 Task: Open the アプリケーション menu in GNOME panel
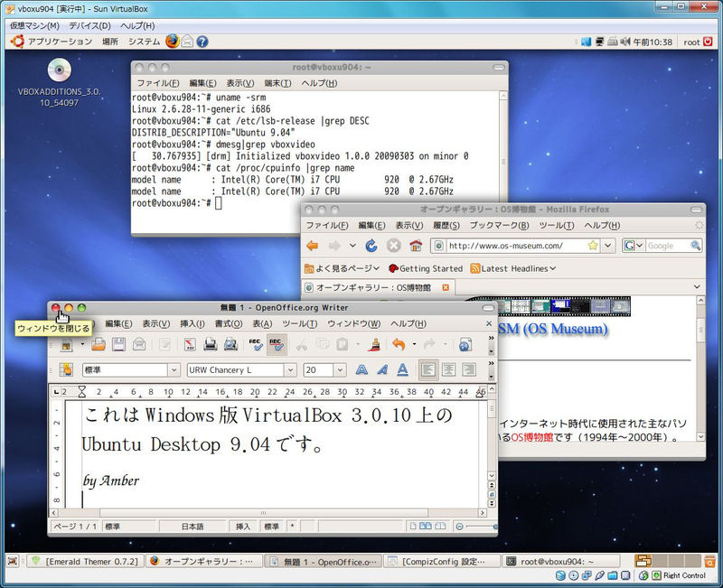click(60, 42)
